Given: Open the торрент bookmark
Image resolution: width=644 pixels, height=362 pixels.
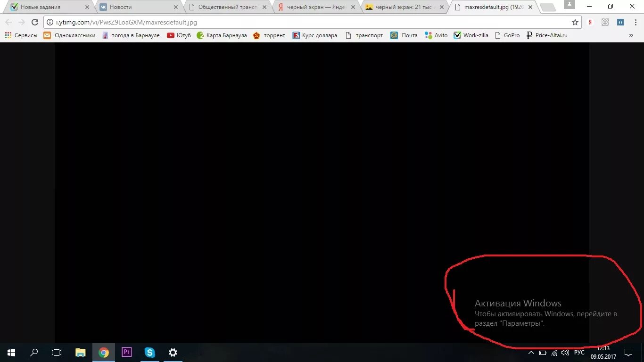Looking at the screenshot, I should pyautogui.click(x=269, y=35).
